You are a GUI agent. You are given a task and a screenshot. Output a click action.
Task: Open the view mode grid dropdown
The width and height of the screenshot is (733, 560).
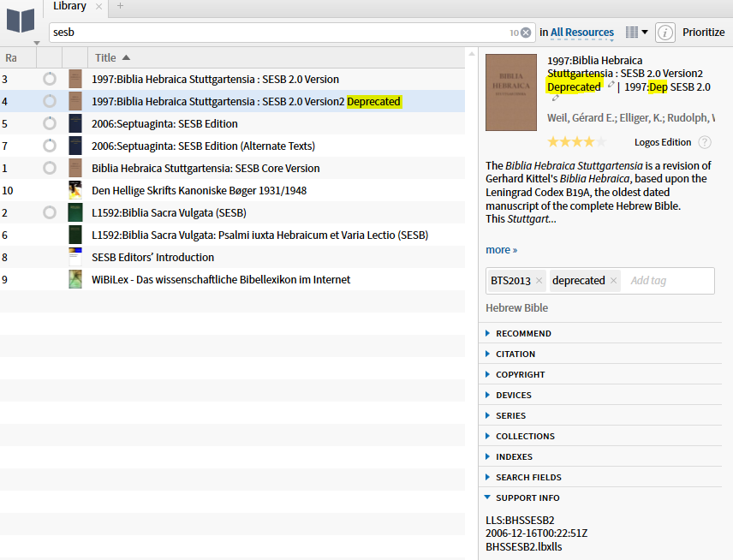(x=637, y=33)
